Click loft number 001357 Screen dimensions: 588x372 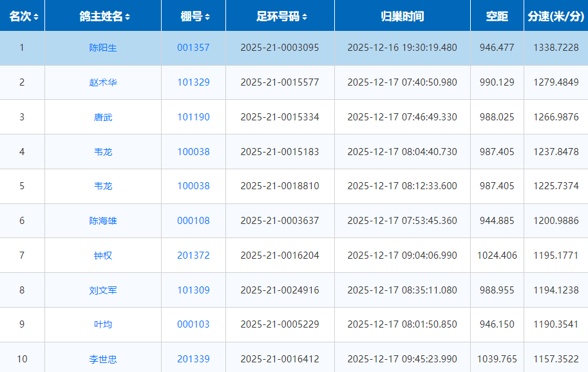193,48
